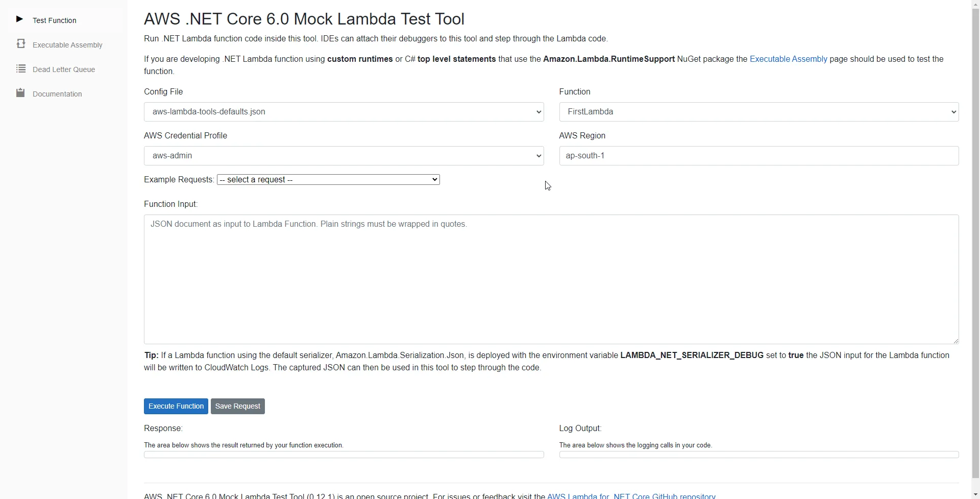Click the Documentation briefcase icon

click(20, 92)
